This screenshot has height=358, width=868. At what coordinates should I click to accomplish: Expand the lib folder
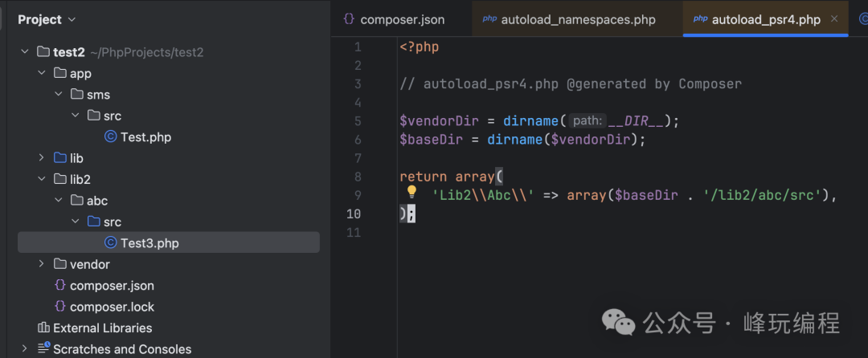pos(42,158)
